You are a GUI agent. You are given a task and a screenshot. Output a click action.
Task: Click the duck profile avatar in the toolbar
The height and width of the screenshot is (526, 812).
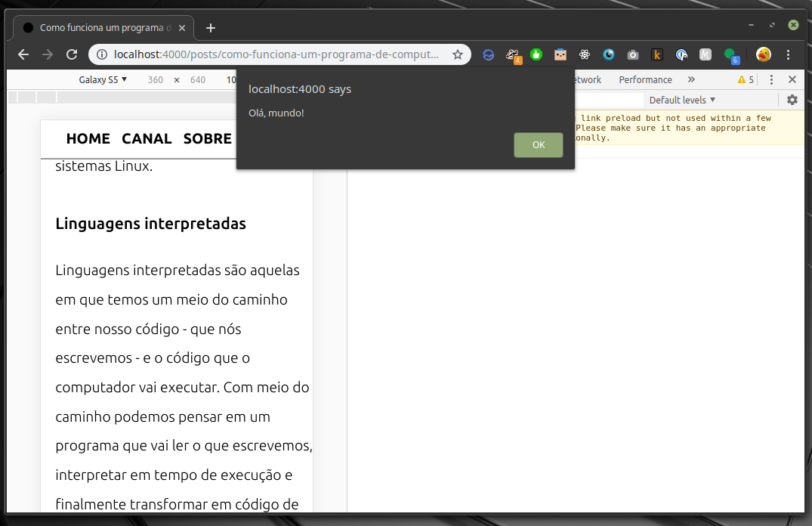(763, 54)
